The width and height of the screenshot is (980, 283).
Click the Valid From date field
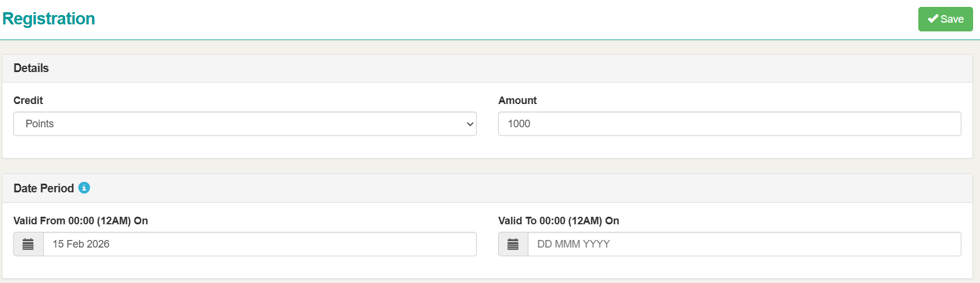click(x=259, y=244)
